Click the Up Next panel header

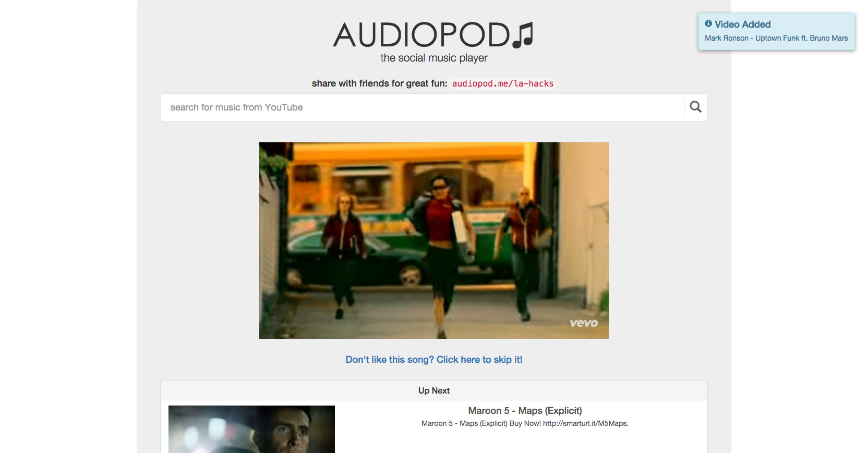[434, 390]
